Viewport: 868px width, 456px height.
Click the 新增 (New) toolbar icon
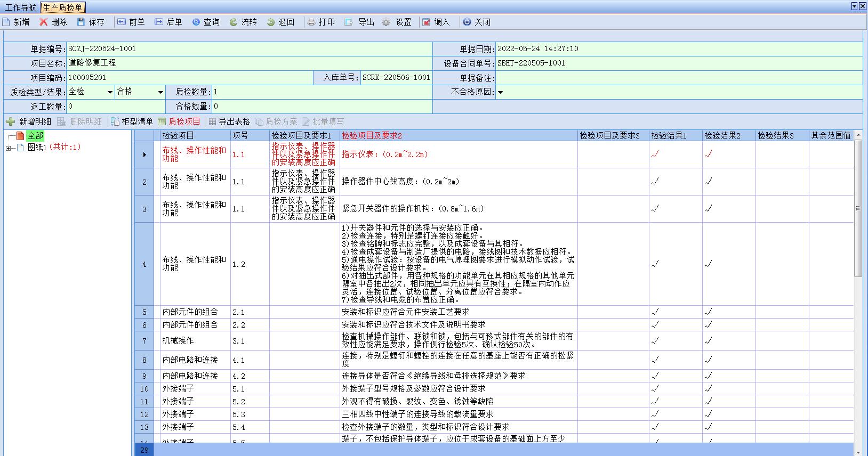[6, 22]
